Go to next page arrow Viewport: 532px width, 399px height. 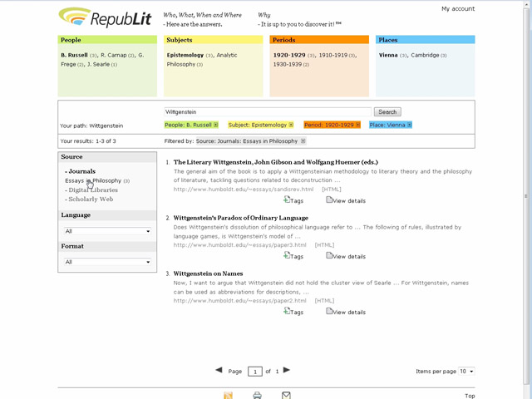(x=287, y=370)
